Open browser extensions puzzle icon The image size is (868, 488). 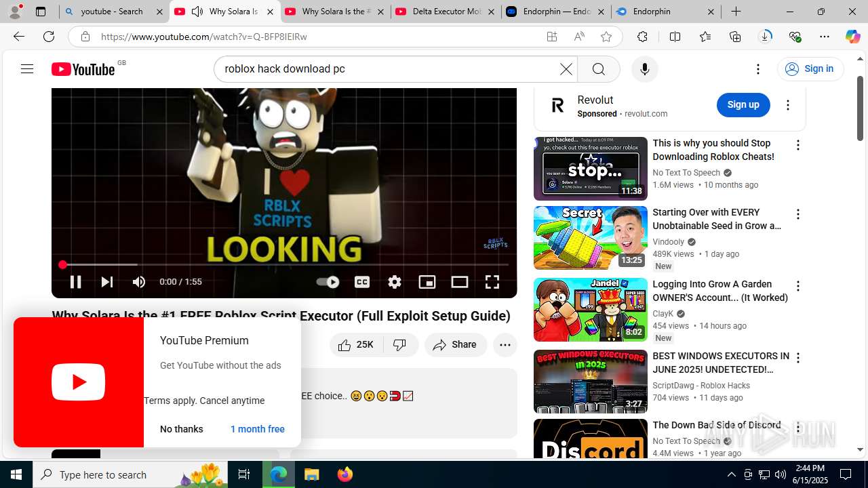coord(642,37)
